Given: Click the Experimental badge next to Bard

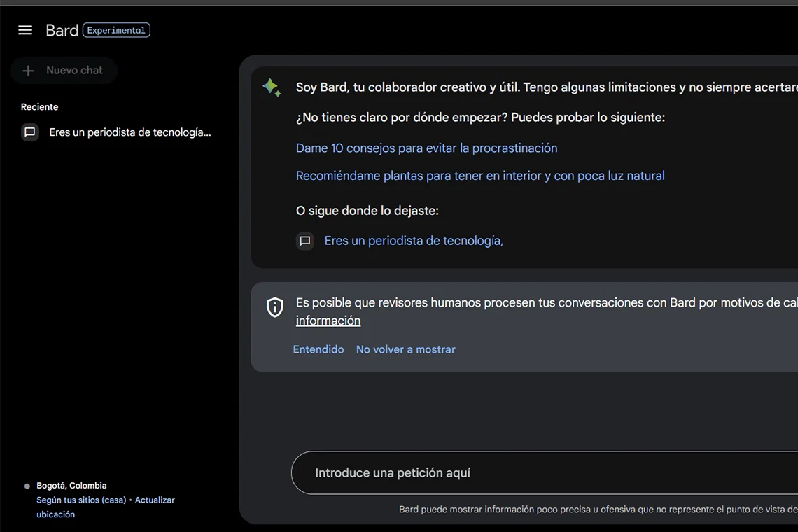Looking at the screenshot, I should pyautogui.click(x=116, y=30).
